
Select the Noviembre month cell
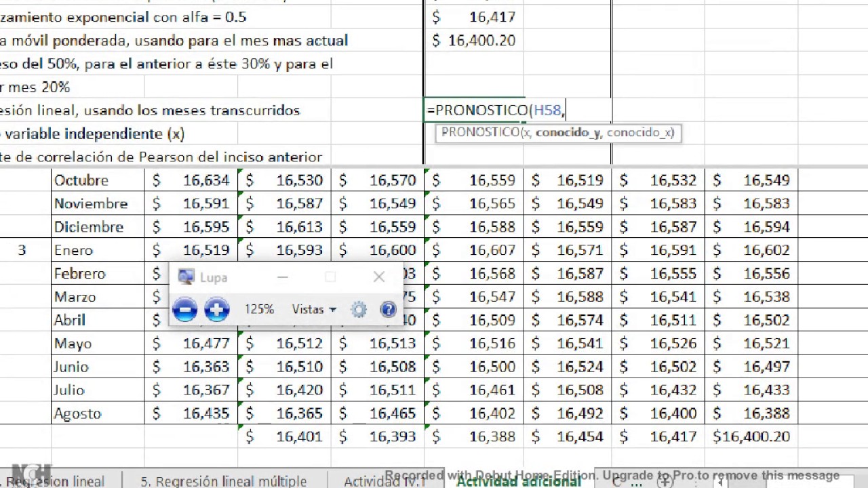pos(98,203)
